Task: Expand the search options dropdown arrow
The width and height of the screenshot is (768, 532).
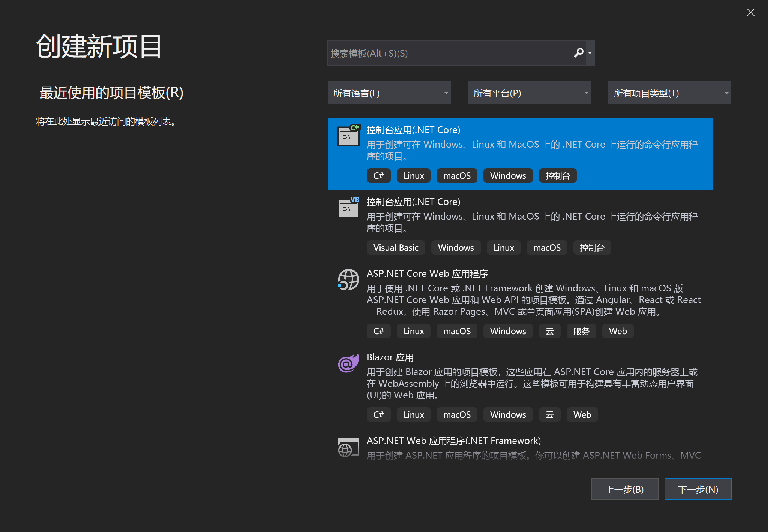Action: tap(590, 53)
